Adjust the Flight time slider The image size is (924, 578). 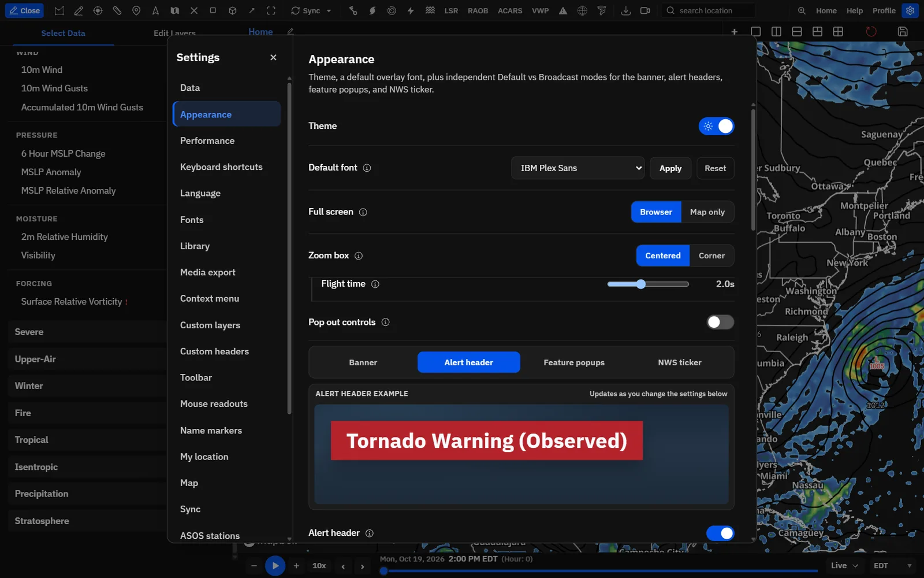(x=648, y=284)
